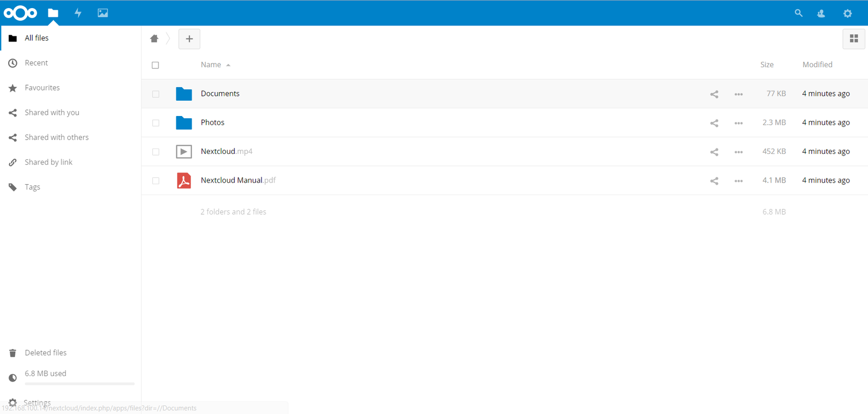Viewport: 868px width, 414px height.
Task: Open Tags in sidebar
Action: (71, 187)
